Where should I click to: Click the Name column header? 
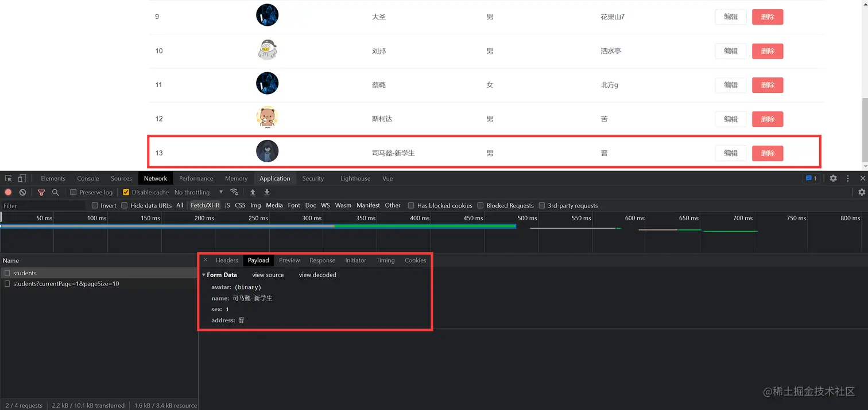pos(99,260)
